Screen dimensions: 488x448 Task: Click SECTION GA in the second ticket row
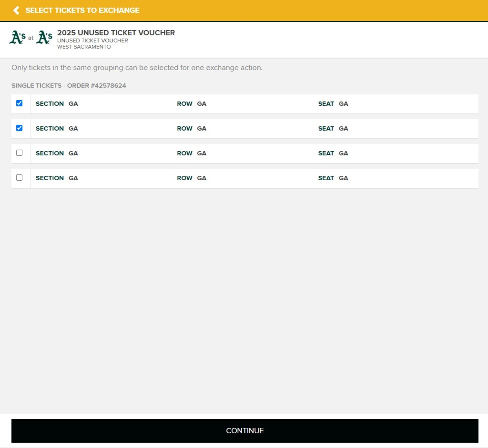pos(57,128)
